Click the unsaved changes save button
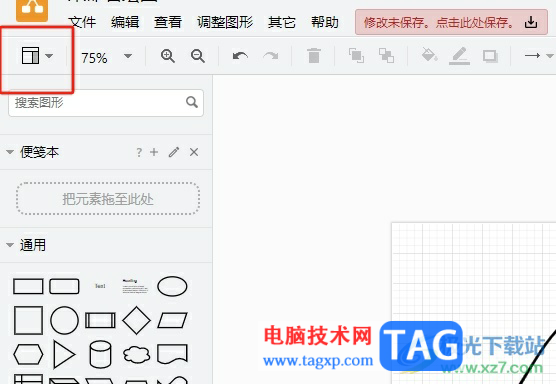This screenshot has width=556, height=384. pyautogui.click(x=451, y=22)
